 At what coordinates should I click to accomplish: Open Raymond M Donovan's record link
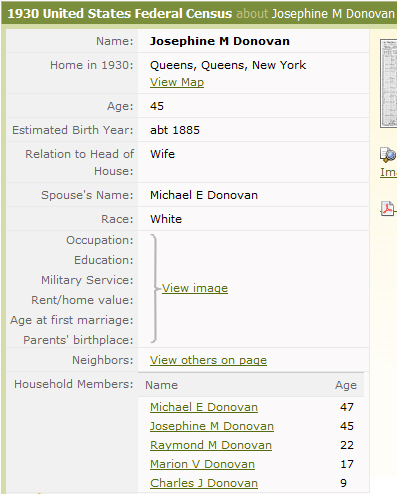tap(211, 445)
